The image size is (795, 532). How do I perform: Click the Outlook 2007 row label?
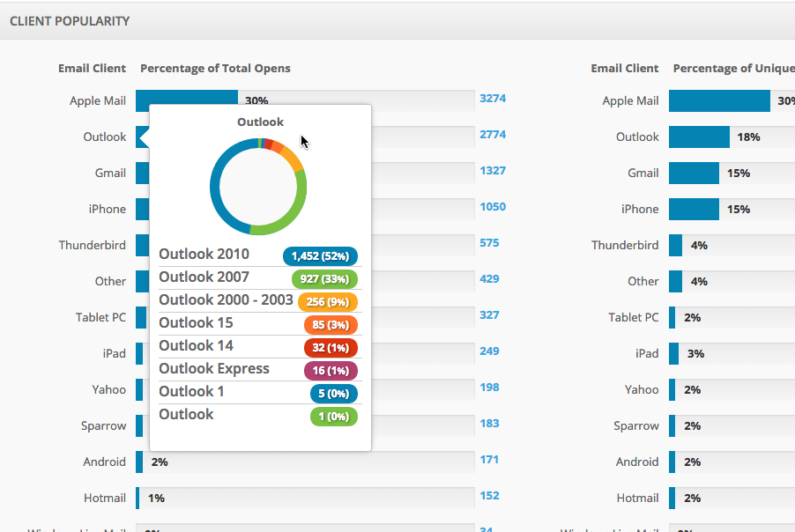pos(204,277)
